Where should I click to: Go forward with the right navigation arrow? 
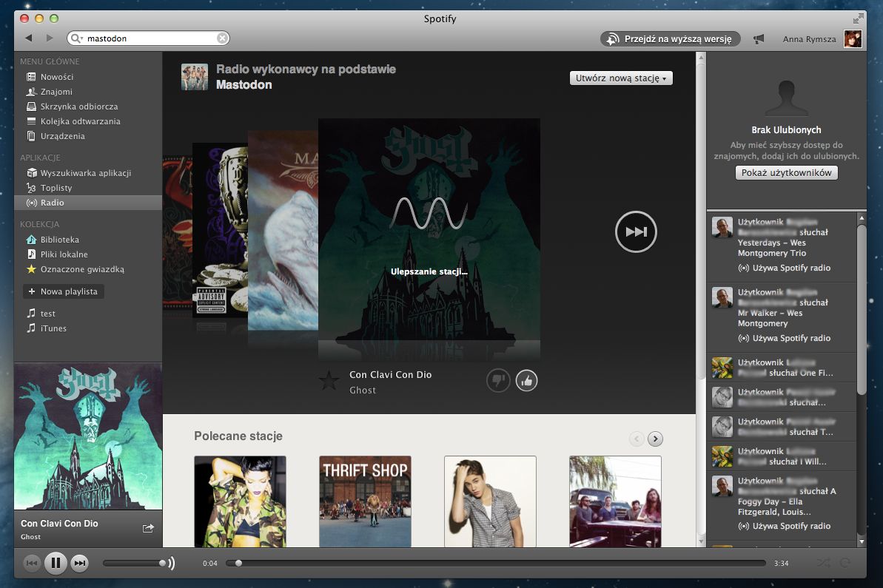[x=50, y=38]
